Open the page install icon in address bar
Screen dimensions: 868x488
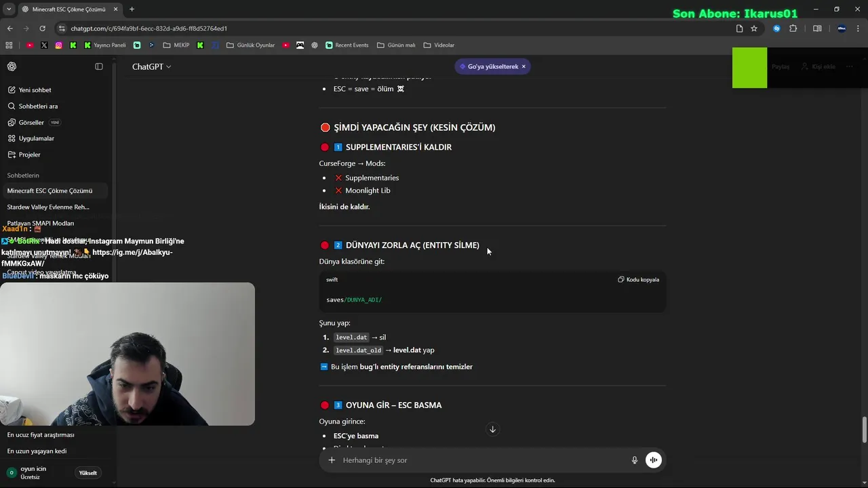click(x=739, y=28)
